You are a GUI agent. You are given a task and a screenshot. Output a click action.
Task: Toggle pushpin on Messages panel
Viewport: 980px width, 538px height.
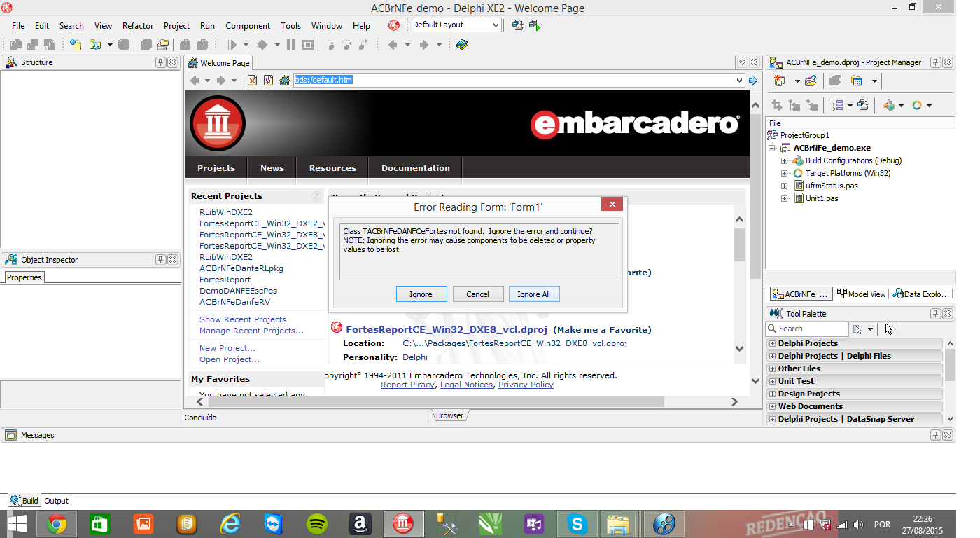pyautogui.click(x=935, y=435)
